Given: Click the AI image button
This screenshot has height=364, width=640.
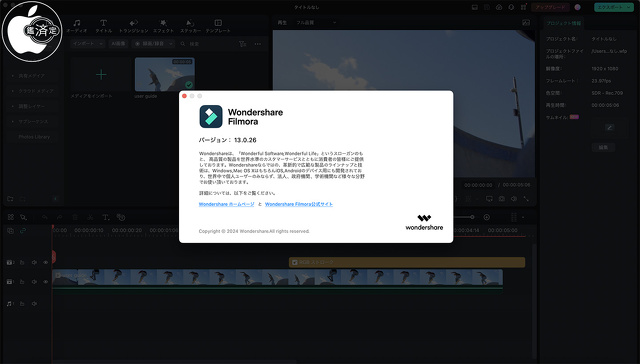Looking at the screenshot, I should pos(118,43).
